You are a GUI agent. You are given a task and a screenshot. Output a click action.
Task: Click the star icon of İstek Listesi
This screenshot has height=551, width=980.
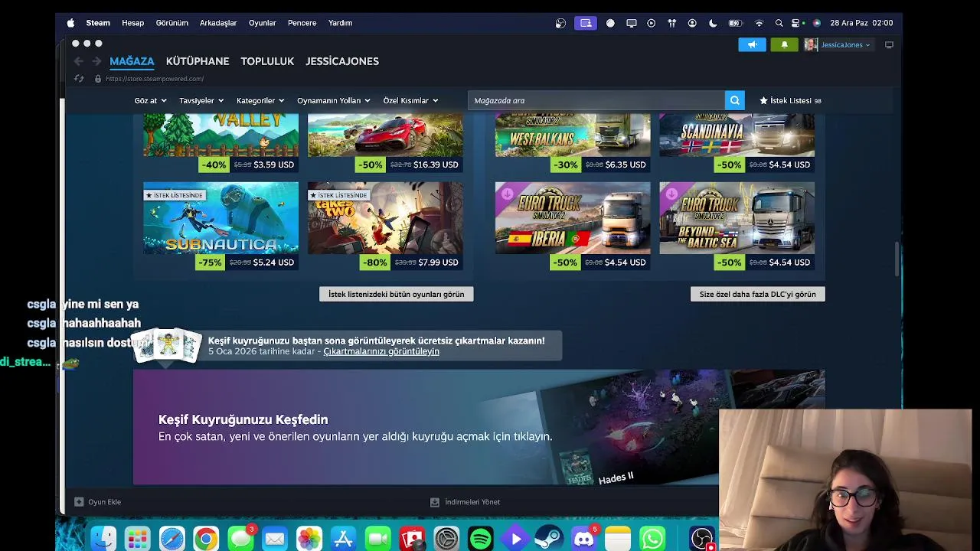(x=763, y=100)
